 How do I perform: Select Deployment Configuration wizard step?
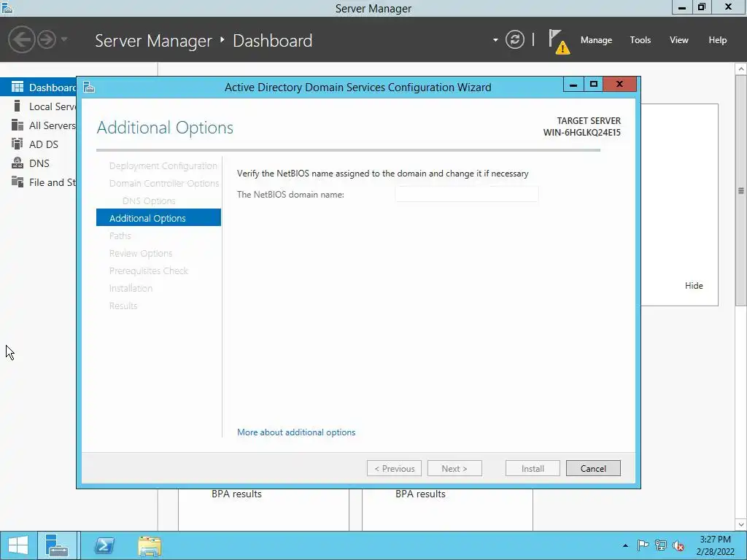point(163,166)
